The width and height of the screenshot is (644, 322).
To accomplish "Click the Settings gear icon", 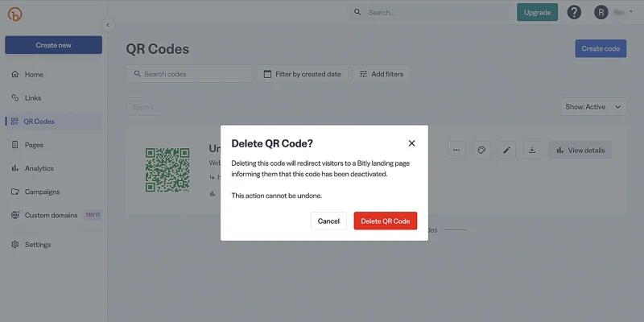I will click(x=15, y=245).
